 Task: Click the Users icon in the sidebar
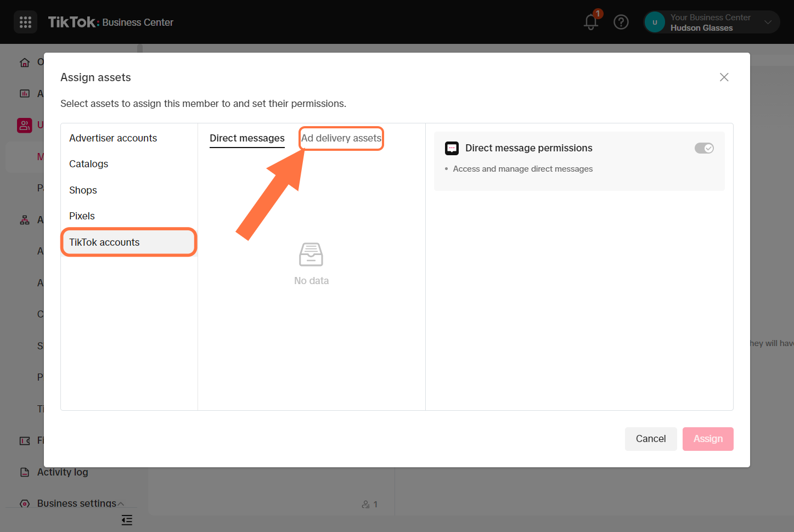(25, 125)
